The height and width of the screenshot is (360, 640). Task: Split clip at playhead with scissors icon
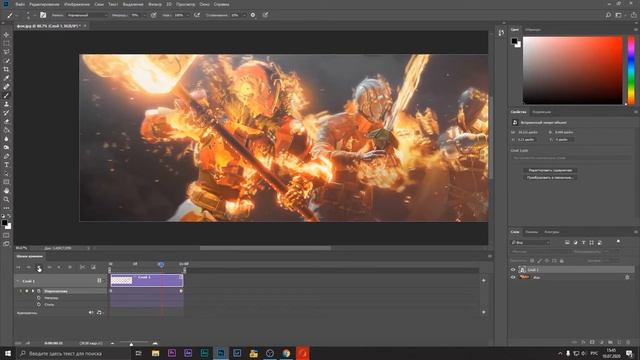point(82,267)
